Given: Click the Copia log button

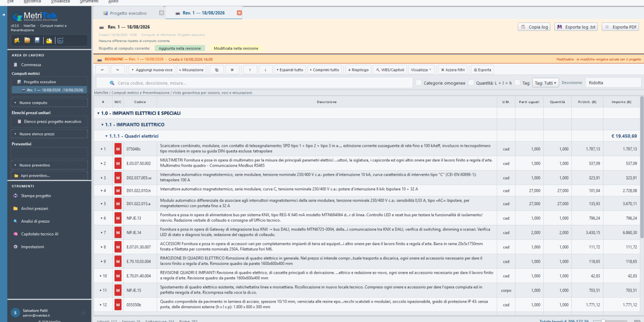Looking at the screenshot, I should pyautogui.click(x=534, y=27).
